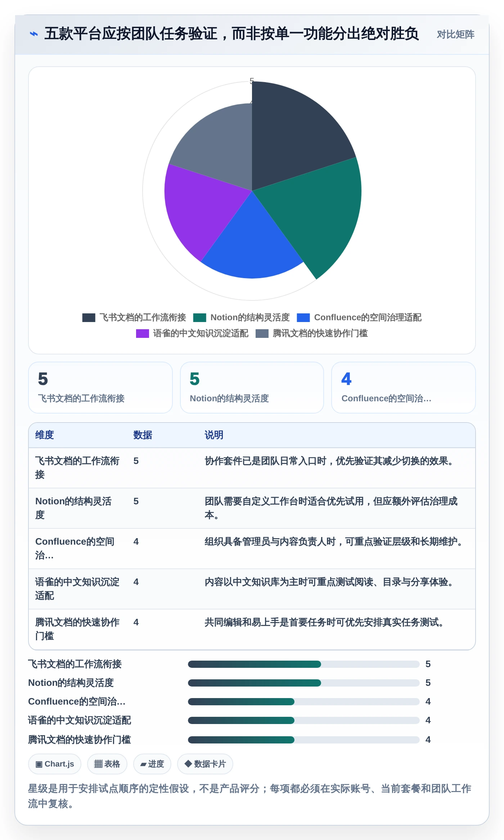Image resolution: width=504 pixels, height=840 pixels.
Task: Click the 对比矩阵 label in the header
Action: pos(455,35)
